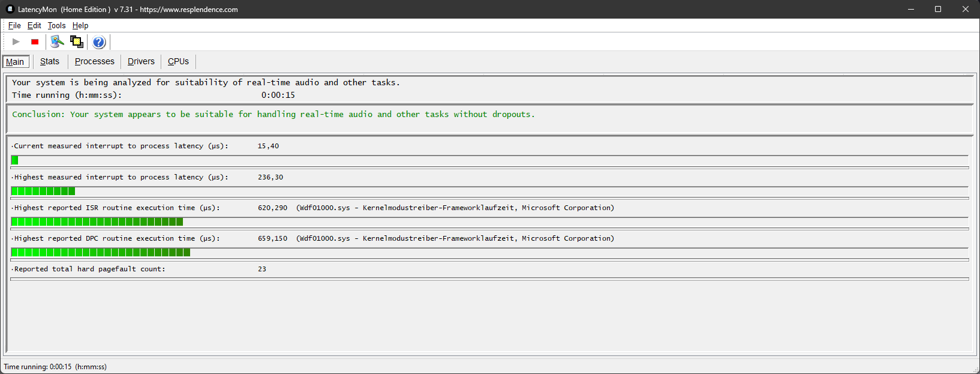Image resolution: width=980 pixels, height=374 pixels.
Task: Open the Help menu
Action: click(80, 26)
